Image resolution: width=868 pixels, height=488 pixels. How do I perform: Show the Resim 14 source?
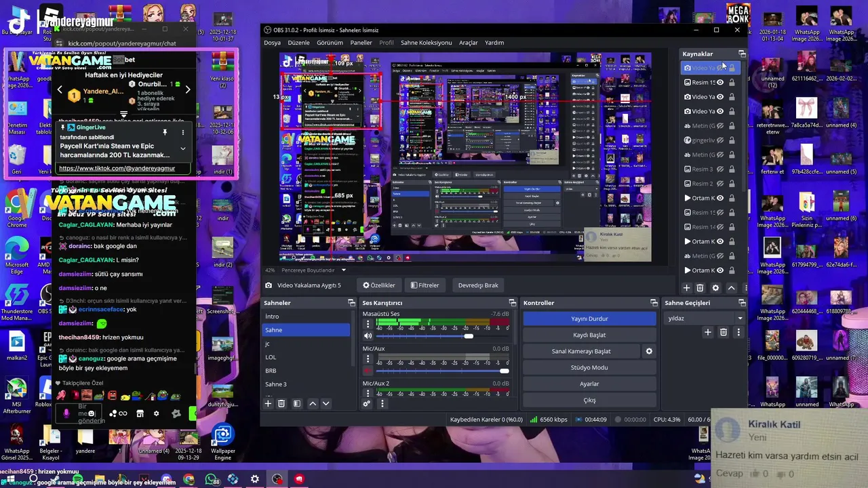click(721, 227)
